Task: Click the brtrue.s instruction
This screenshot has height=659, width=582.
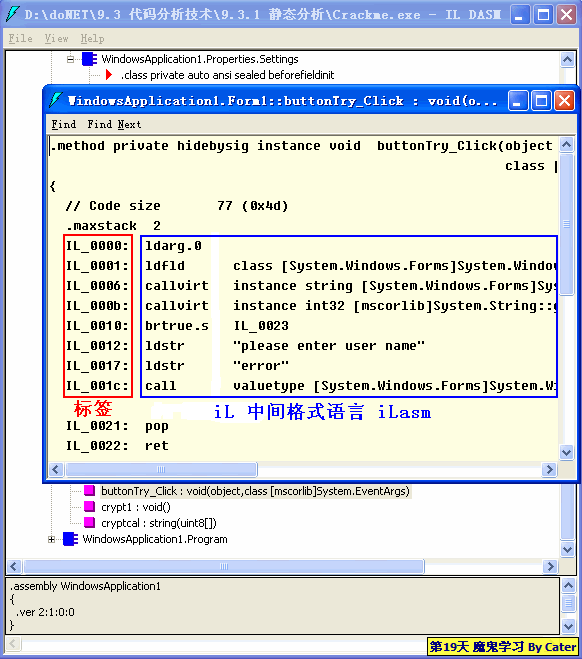Action: 177,326
